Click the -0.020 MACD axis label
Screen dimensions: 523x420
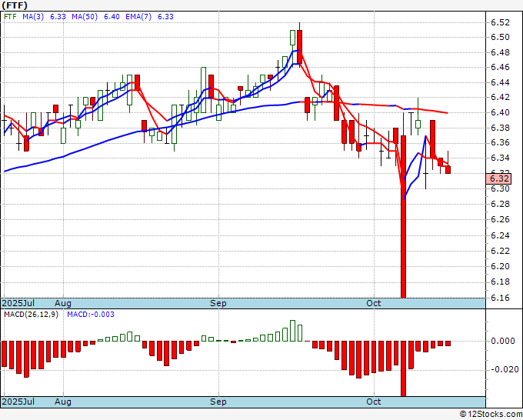pyautogui.click(x=504, y=369)
